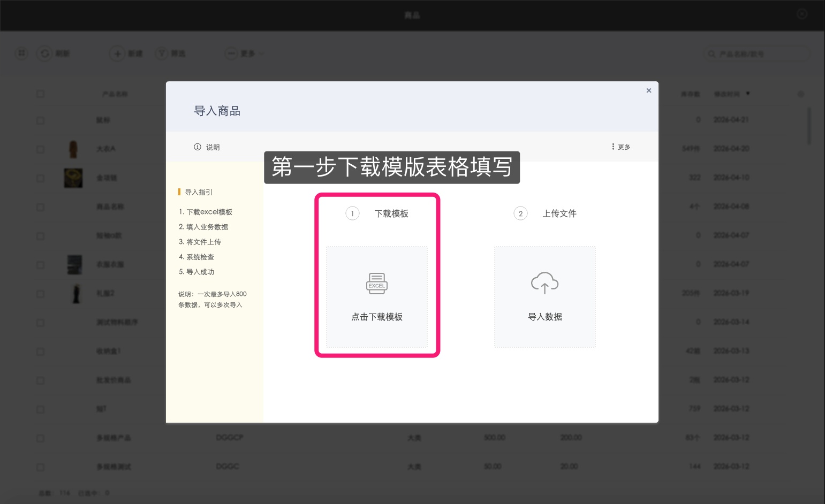
Task: Click the 144 stock count cell
Action: click(x=695, y=467)
